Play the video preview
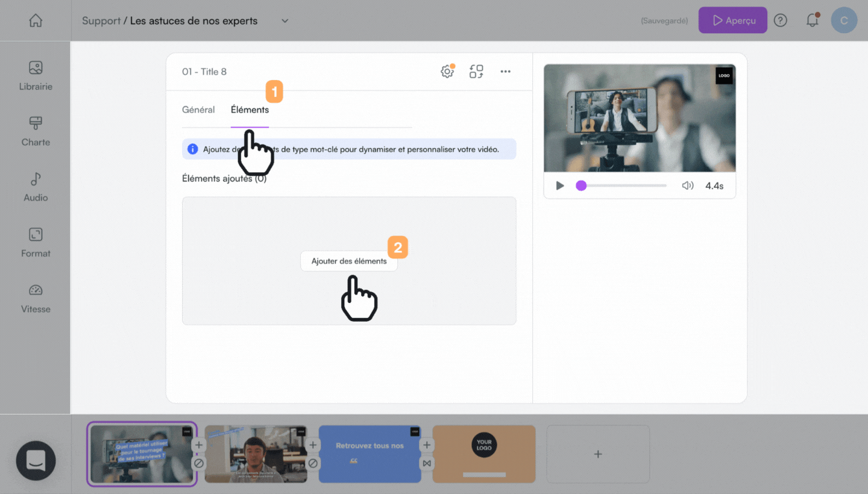Screen dimensions: 868x494 (x=560, y=186)
